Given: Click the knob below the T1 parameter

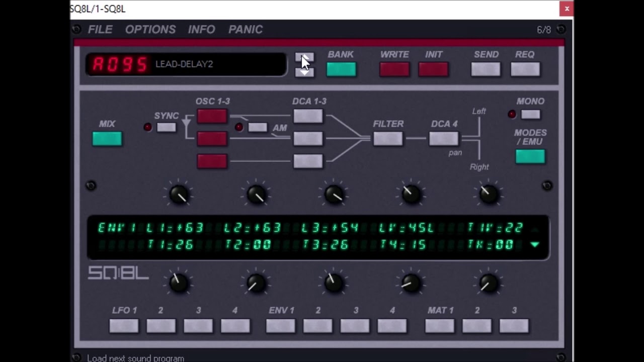Looking at the screenshot, I should [179, 284].
